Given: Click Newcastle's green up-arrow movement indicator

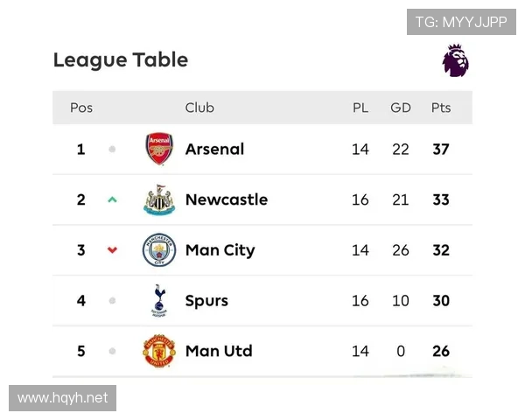Looking at the screenshot, I should click(x=112, y=199).
